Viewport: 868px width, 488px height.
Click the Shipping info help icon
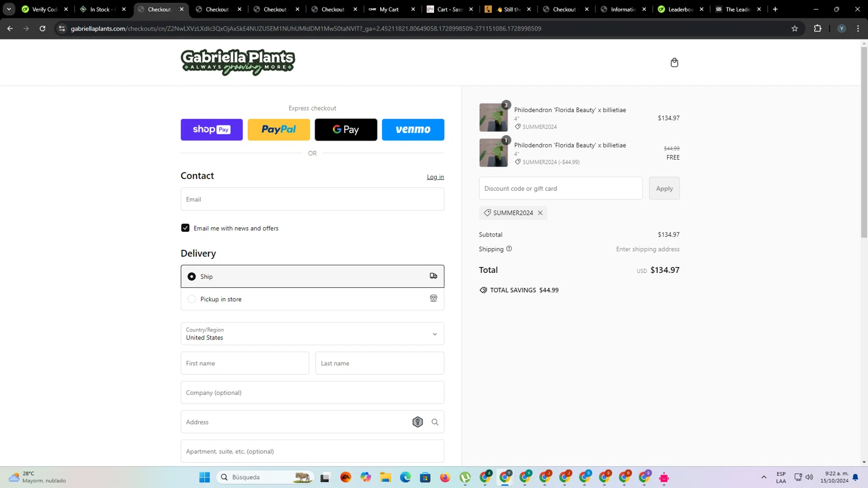click(509, 249)
